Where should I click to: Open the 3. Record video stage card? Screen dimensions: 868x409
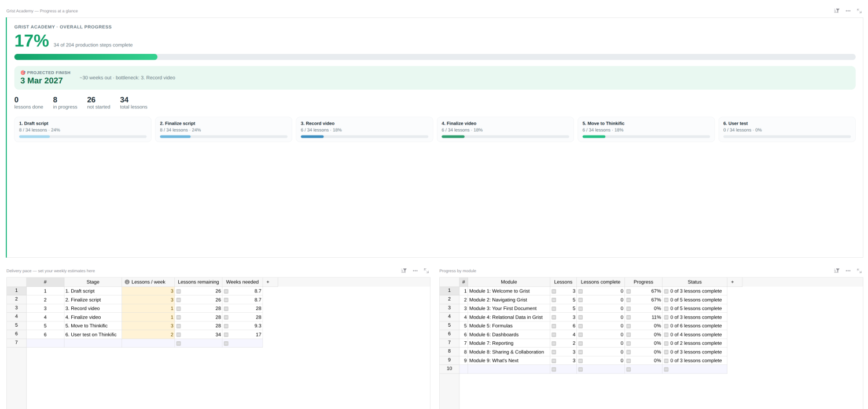point(365,130)
